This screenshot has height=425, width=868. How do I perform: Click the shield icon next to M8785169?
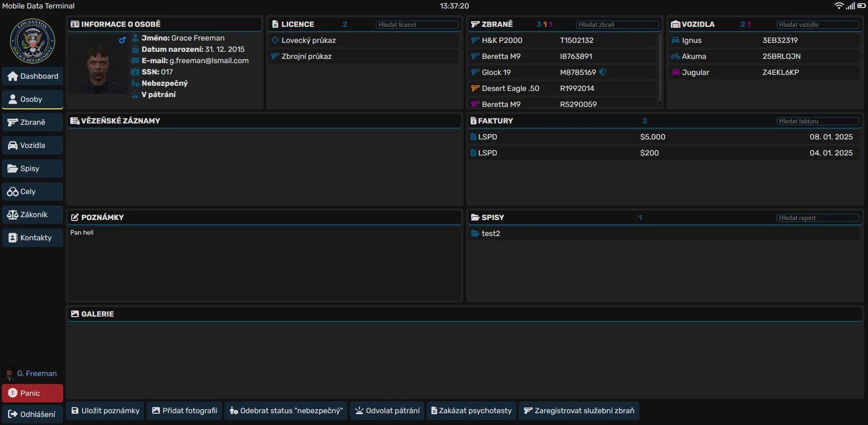(603, 72)
